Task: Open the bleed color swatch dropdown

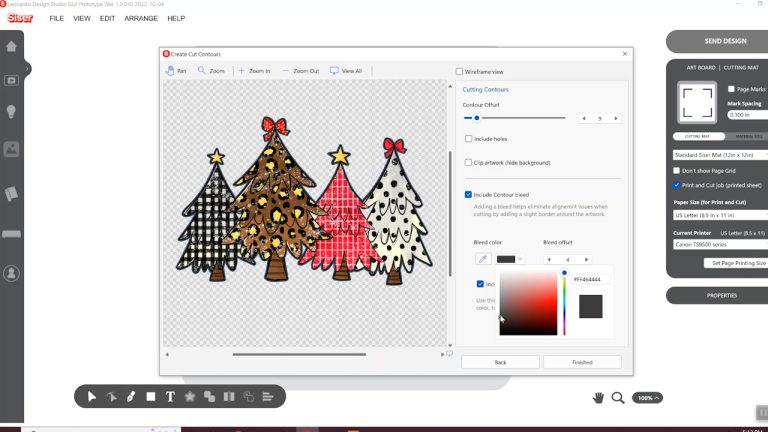Action: [x=510, y=259]
